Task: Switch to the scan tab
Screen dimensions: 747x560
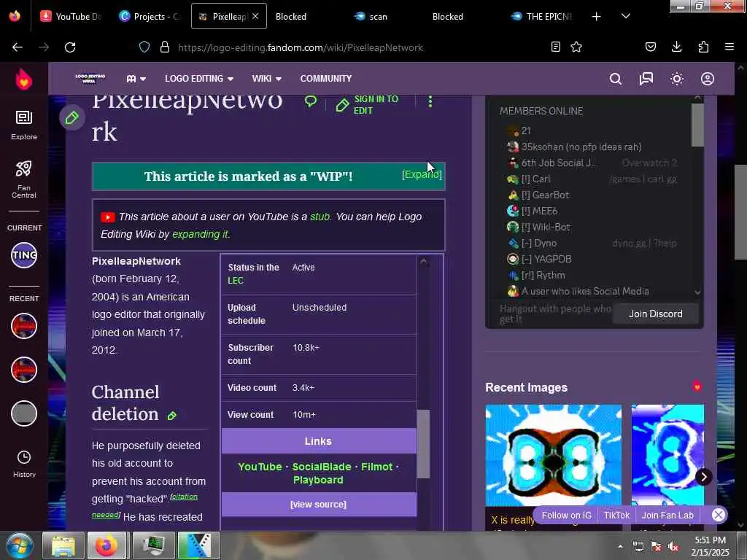Action: (378, 16)
